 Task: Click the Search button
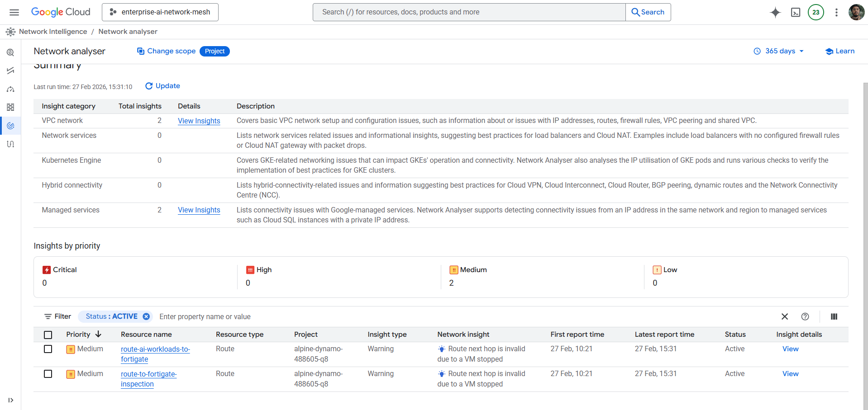coord(648,12)
